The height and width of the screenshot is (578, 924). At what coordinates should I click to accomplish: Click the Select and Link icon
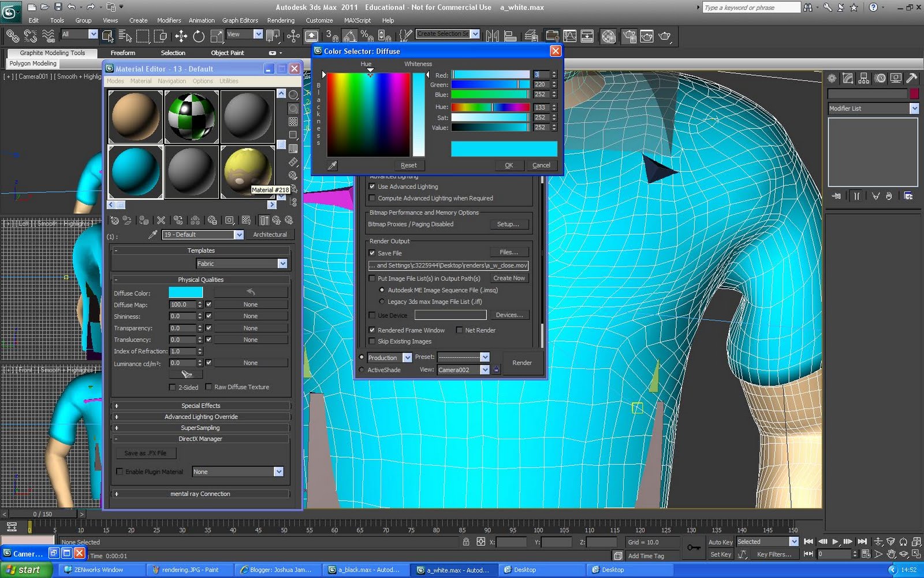point(13,36)
